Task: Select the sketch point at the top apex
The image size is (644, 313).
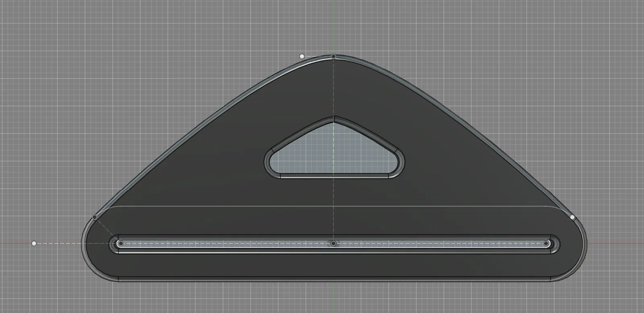Action: click(x=333, y=56)
